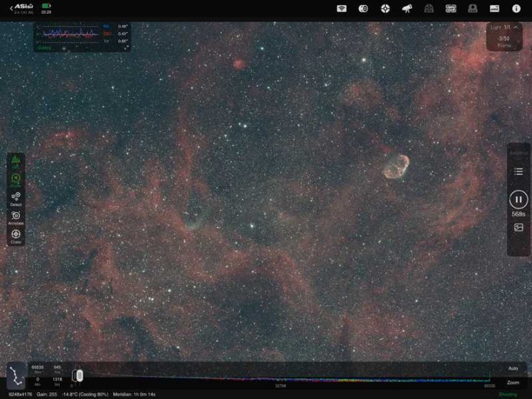The image size is (532, 399).
Task: Toggle the Detect stars tool
Action: [16, 198]
